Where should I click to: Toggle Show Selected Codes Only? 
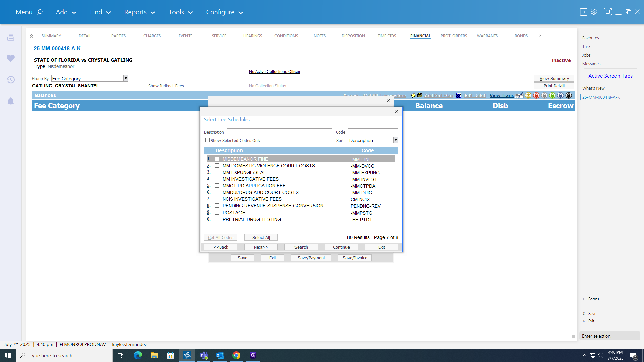208,140
